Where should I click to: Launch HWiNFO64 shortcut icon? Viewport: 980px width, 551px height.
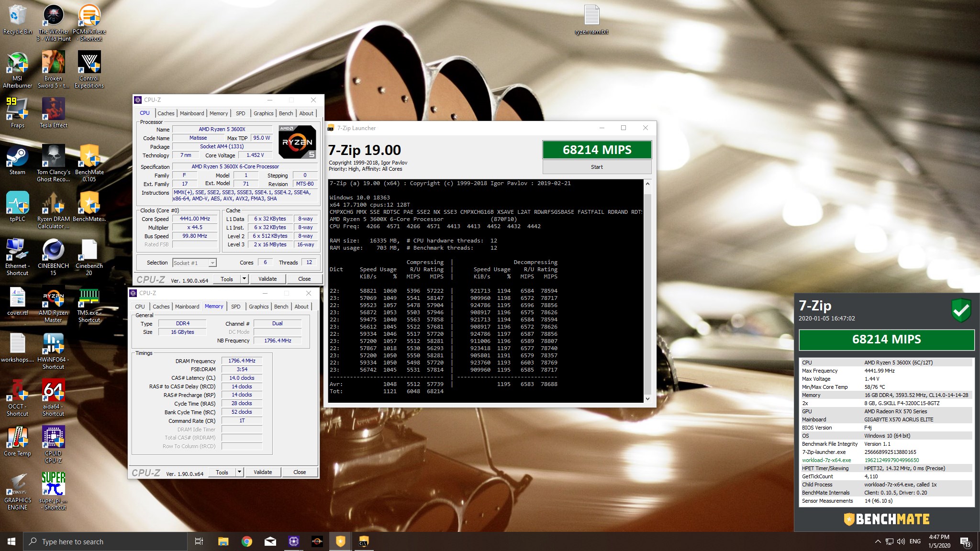[x=54, y=351]
